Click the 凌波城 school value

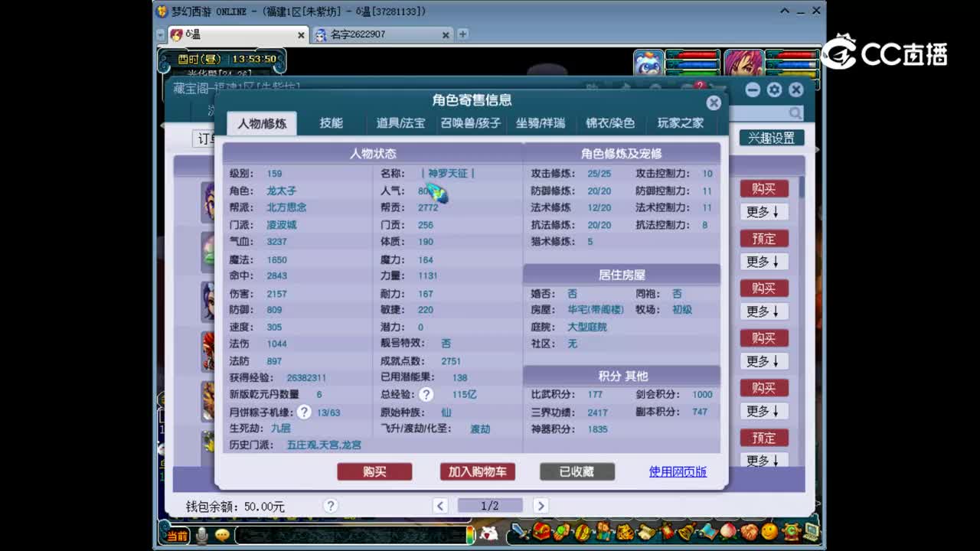[x=281, y=225]
